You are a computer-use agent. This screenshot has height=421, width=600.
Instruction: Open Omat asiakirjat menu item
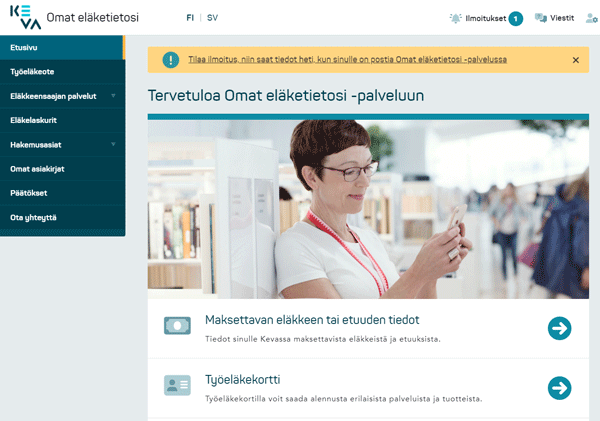click(x=62, y=169)
